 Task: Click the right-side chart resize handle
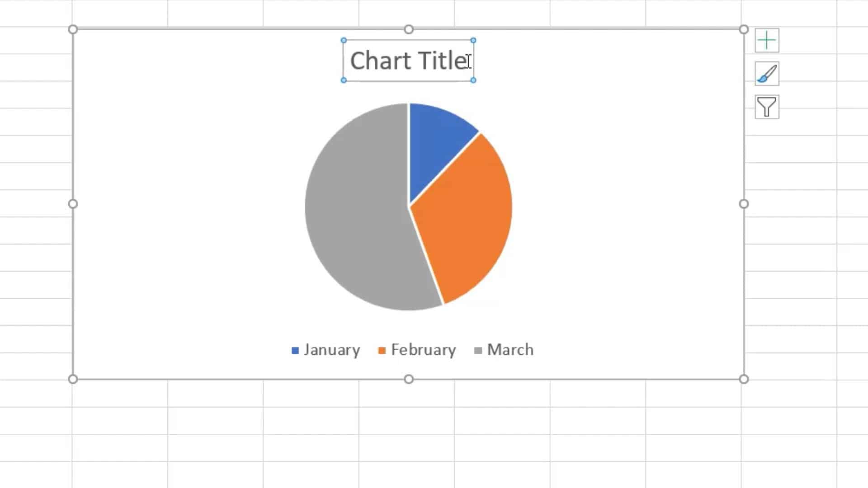[x=743, y=204]
